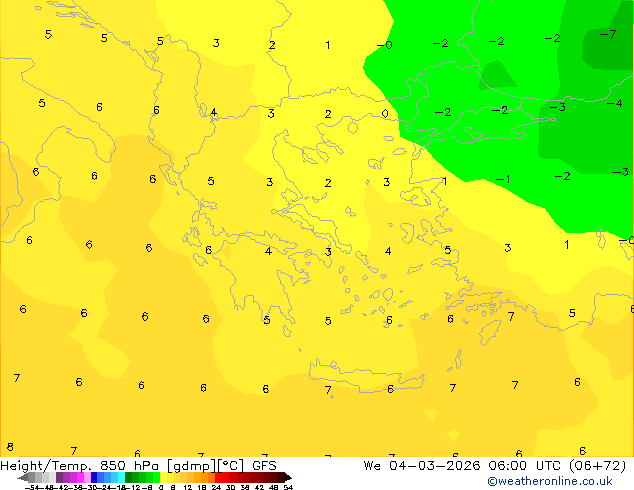This screenshot has width=634, height=490.
Task: Select the dark brown right arrow end of legend
Action: (288, 477)
